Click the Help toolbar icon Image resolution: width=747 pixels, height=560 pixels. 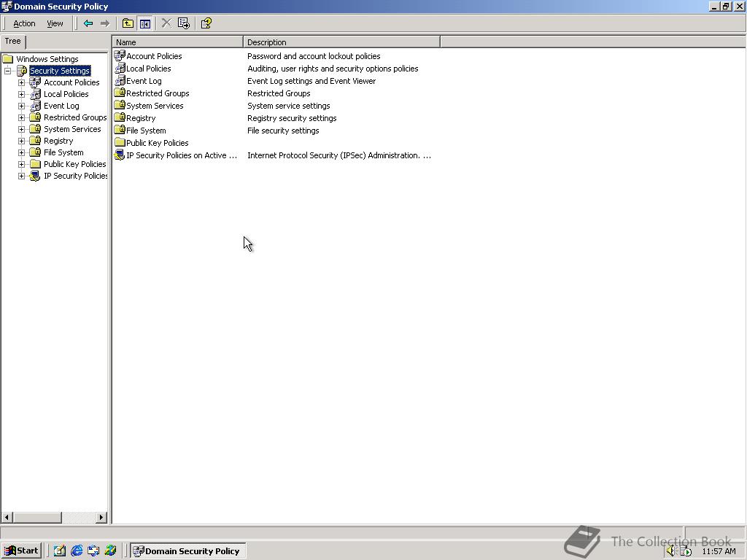coord(206,23)
